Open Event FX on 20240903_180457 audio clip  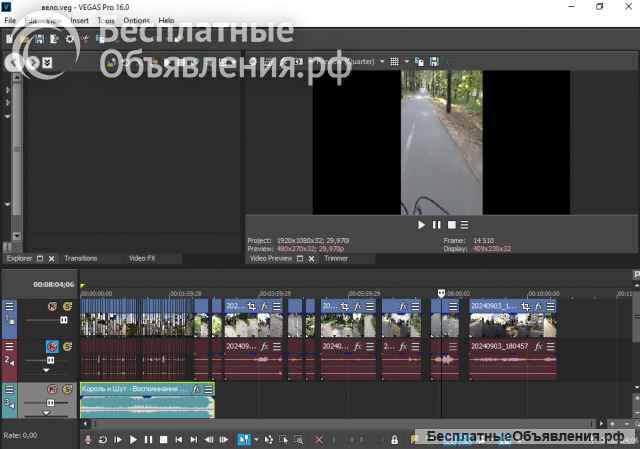538,347
